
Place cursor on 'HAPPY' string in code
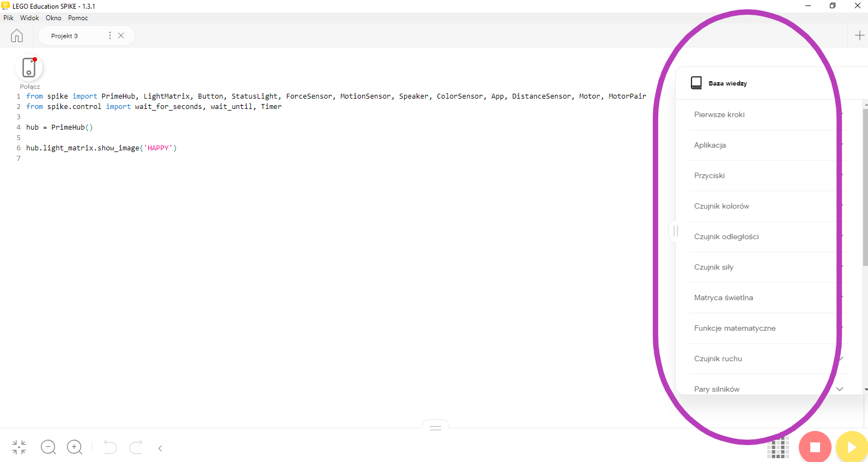(158, 148)
